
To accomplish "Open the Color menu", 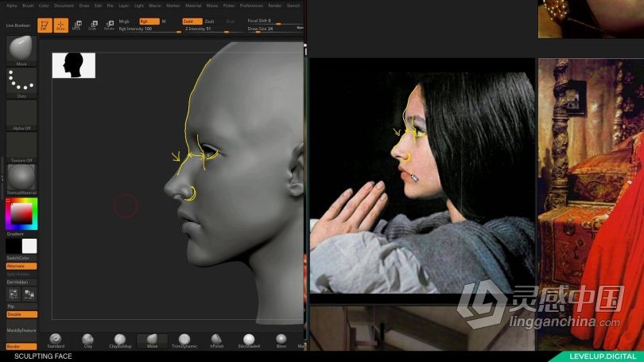I will coord(44,6).
